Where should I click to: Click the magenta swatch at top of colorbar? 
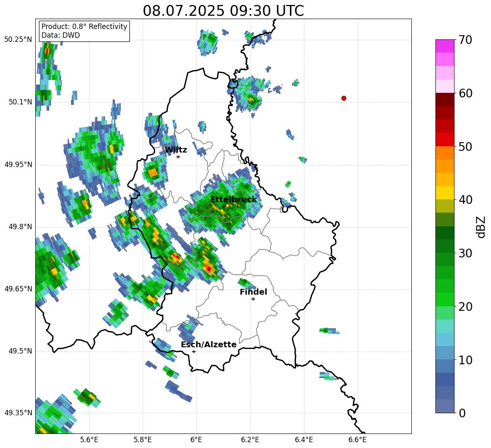click(x=445, y=46)
